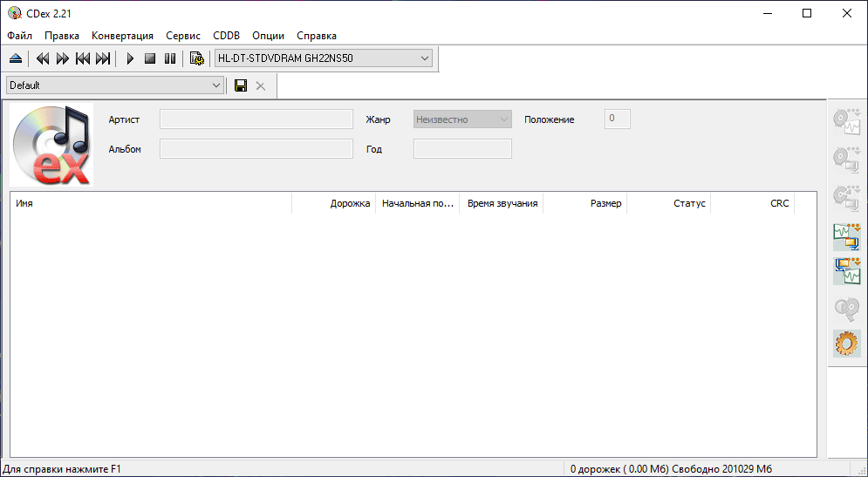Screen dimensions: 868x477
Task: Click the rewind playback icon
Action: click(43, 58)
